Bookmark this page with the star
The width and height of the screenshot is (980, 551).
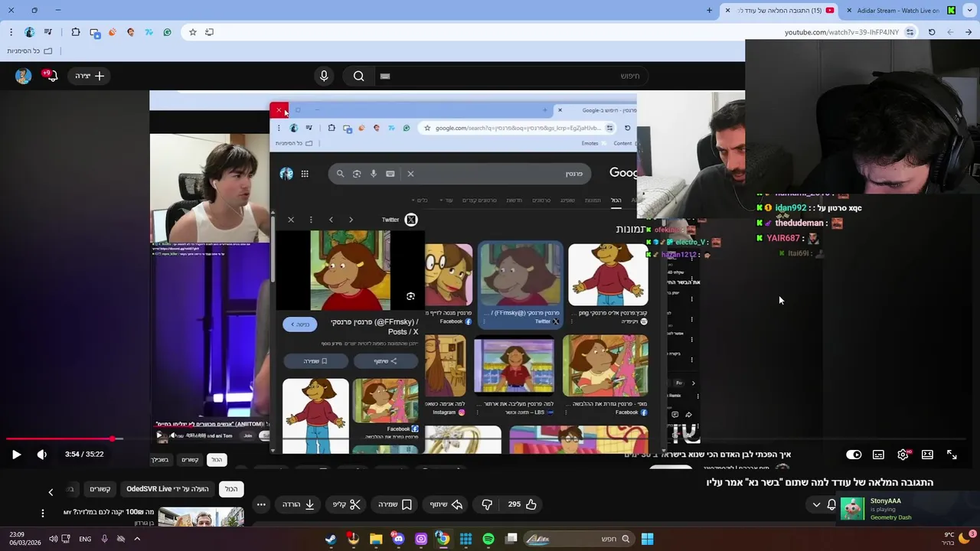193,32
